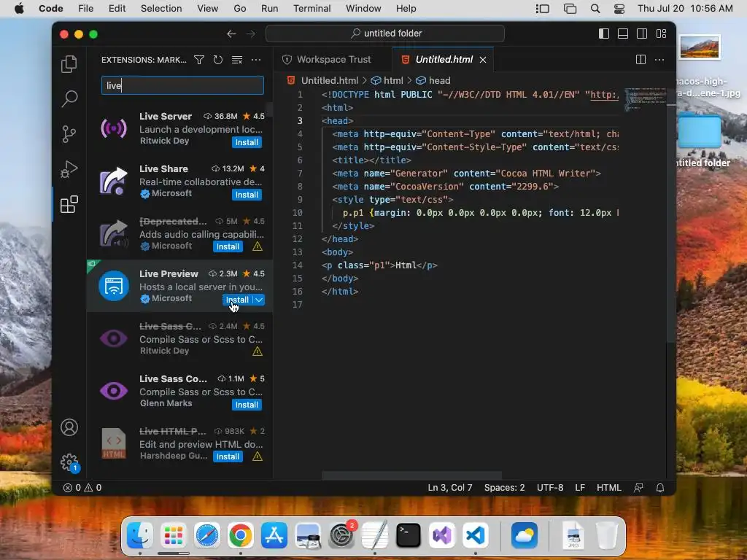Toggle the bottom panel layout
747x560 pixels.
coord(623,34)
